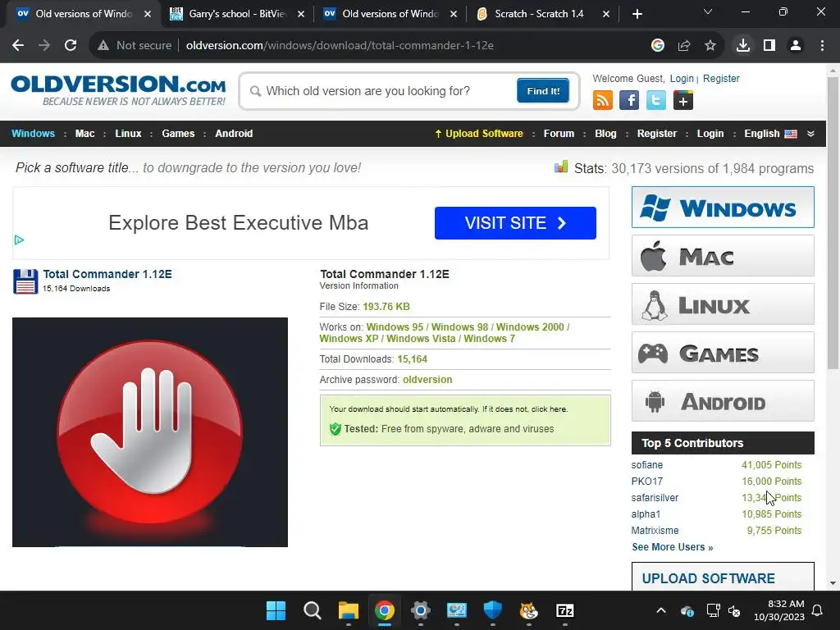Open the Games menu item

coord(178,134)
